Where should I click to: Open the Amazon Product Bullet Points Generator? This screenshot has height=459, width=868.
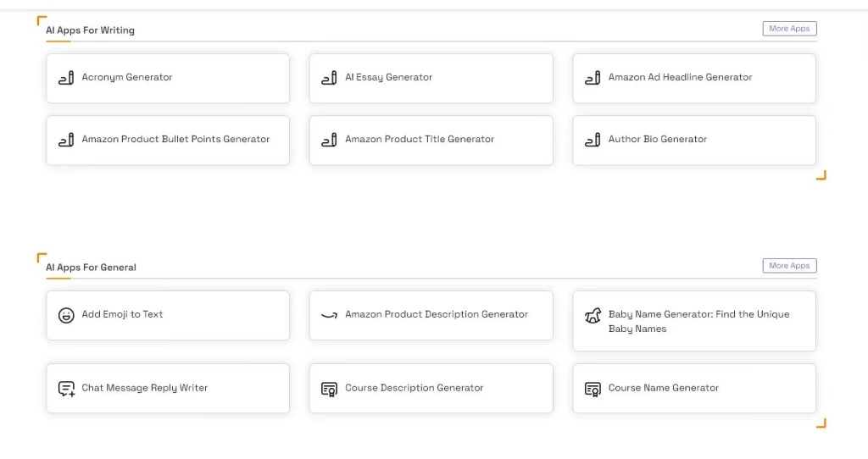[x=175, y=140]
